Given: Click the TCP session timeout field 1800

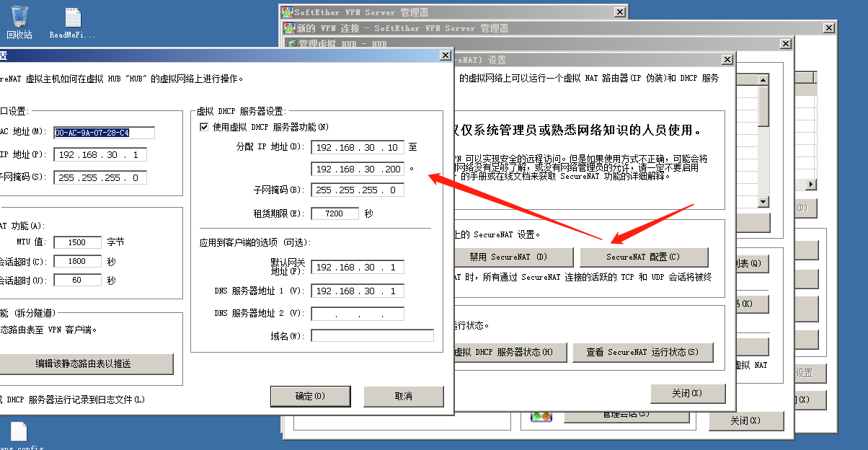Looking at the screenshot, I should 77,262.
